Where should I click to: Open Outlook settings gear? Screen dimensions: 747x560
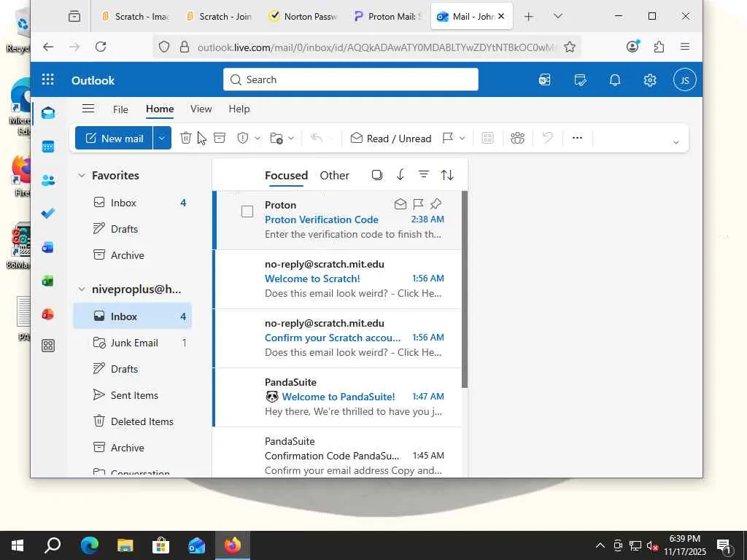[650, 79]
